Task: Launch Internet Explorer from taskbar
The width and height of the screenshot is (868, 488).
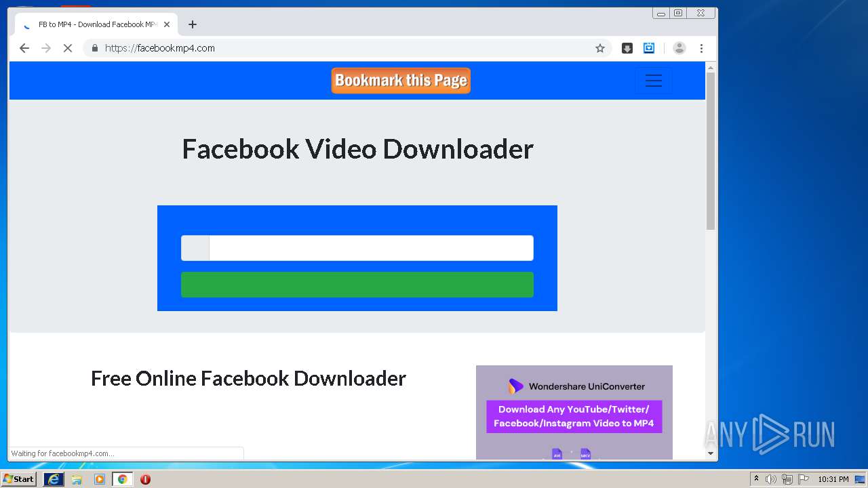Action: (x=54, y=479)
